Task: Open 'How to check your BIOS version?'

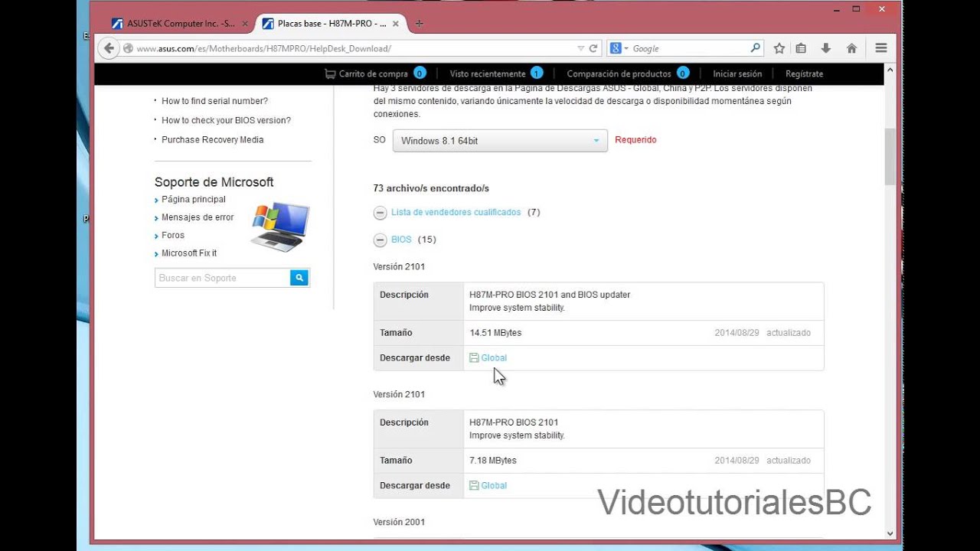Action: pyautogui.click(x=226, y=120)
